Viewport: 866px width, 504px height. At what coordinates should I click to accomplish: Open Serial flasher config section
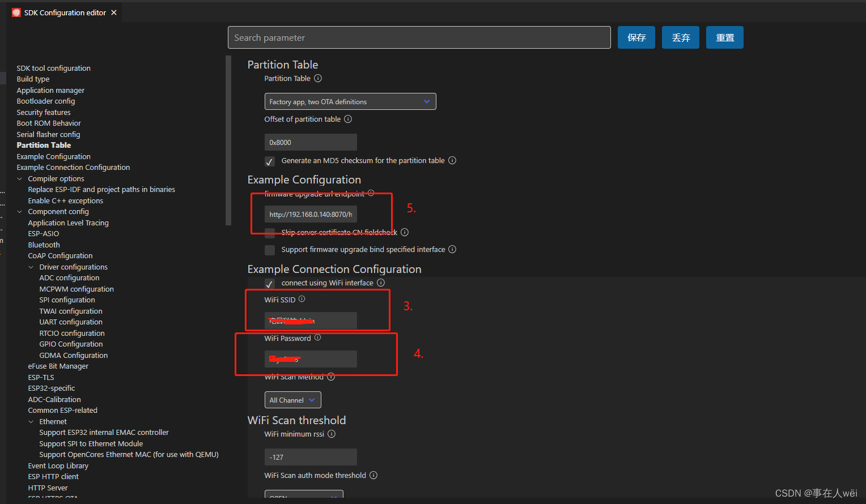pyautogui.click(x=48, y=134)
